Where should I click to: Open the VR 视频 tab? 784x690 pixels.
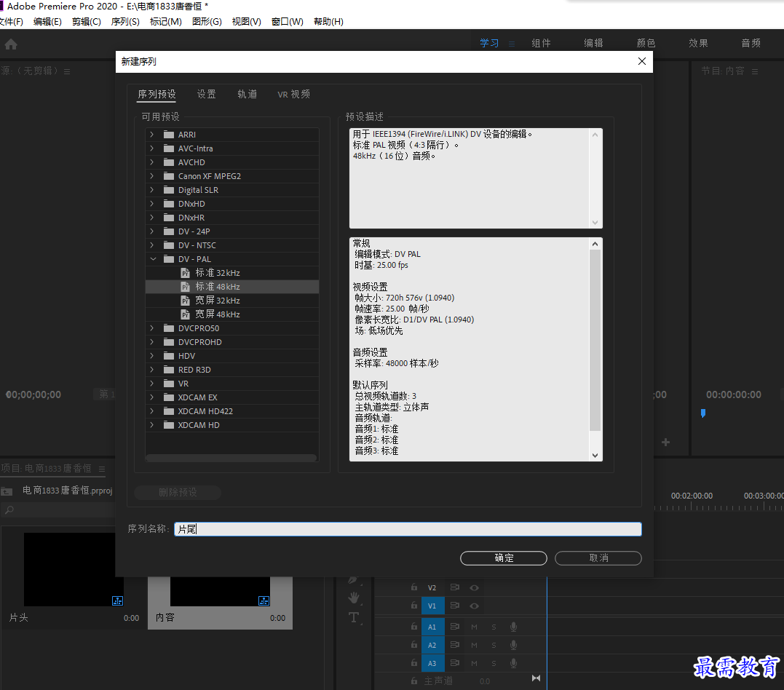point(293,94)
